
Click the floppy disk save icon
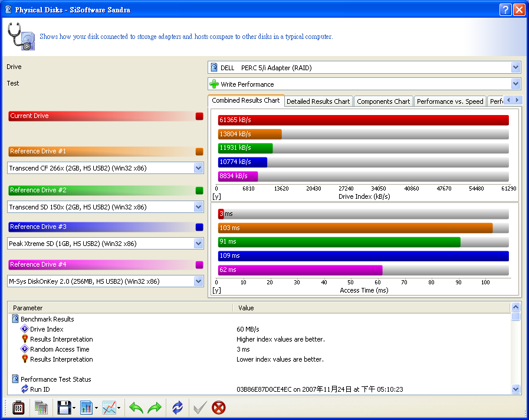coord(64,408)
